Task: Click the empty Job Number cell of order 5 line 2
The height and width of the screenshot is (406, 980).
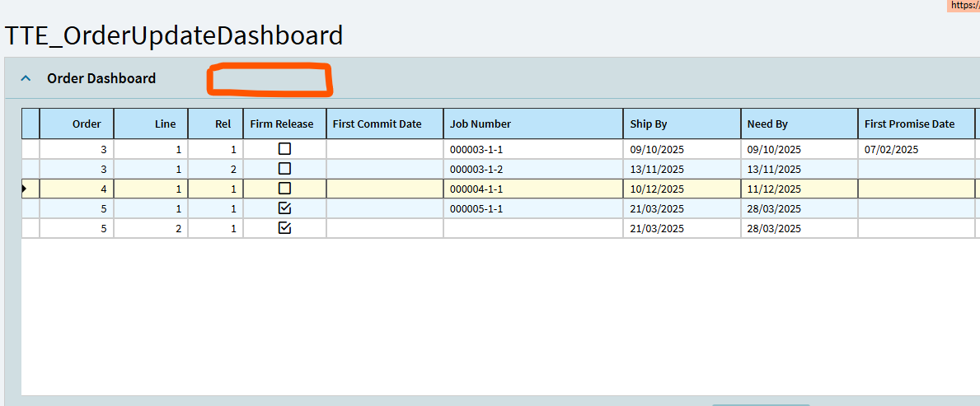Action: (x=533, y=229)
